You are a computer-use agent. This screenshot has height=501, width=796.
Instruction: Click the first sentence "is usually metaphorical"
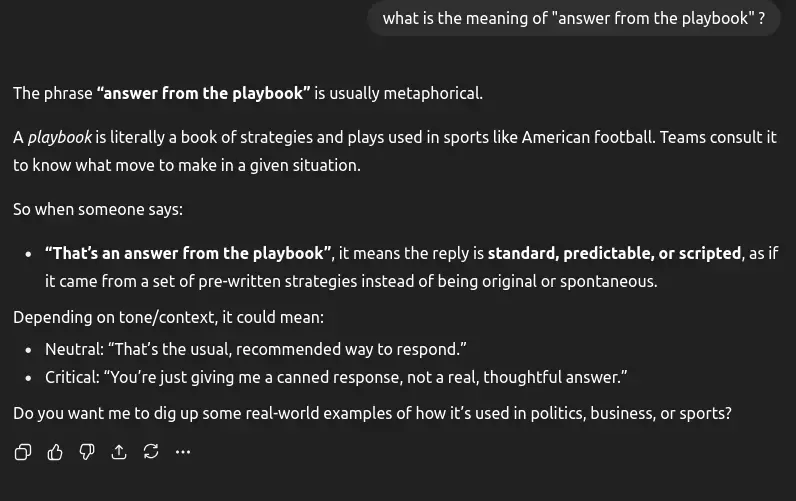click(398, 93)
